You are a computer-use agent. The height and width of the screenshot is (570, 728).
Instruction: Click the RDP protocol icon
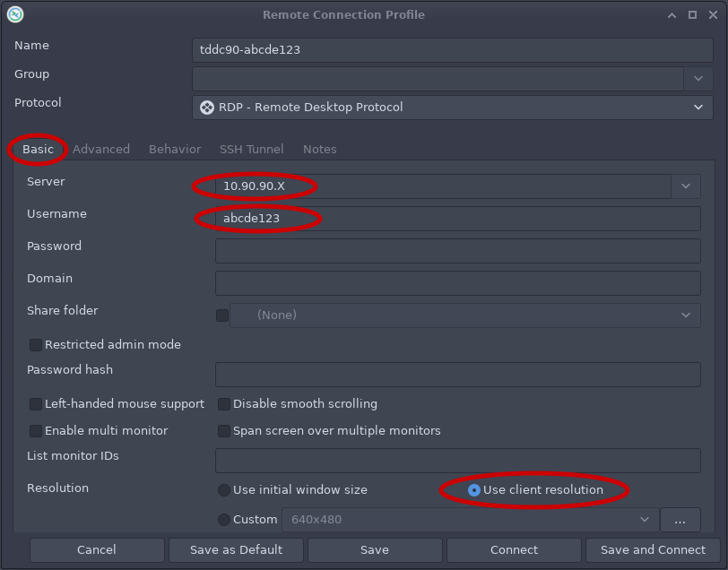tap(207, 108)
